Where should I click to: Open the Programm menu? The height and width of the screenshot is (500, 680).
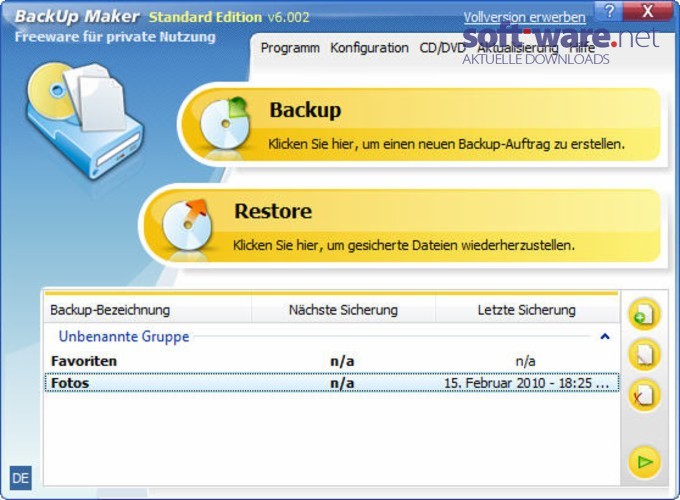click(x=290, y=48)
